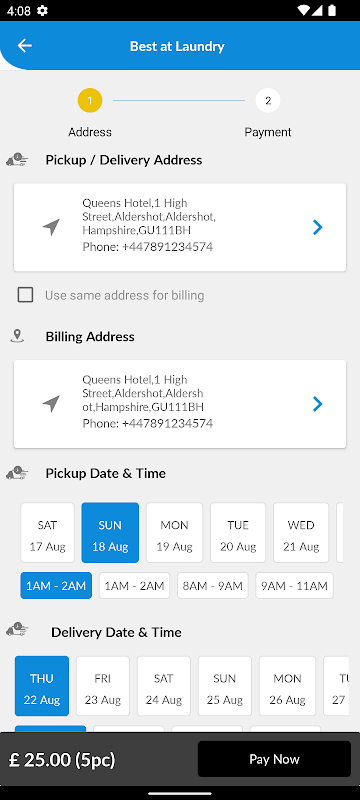The width and height of the screenshot is (360, 800).
Task: Select step 1 Address circle
Action: (90, 101)
